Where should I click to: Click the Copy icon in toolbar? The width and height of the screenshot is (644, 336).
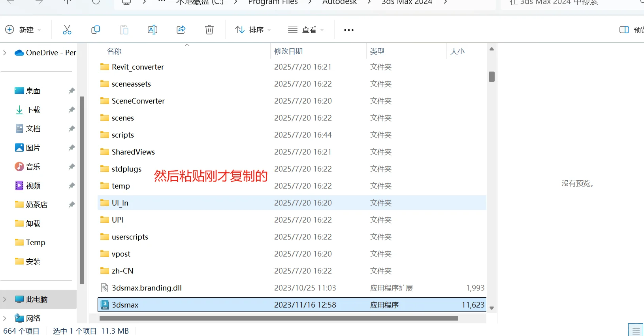click(96, 30)
